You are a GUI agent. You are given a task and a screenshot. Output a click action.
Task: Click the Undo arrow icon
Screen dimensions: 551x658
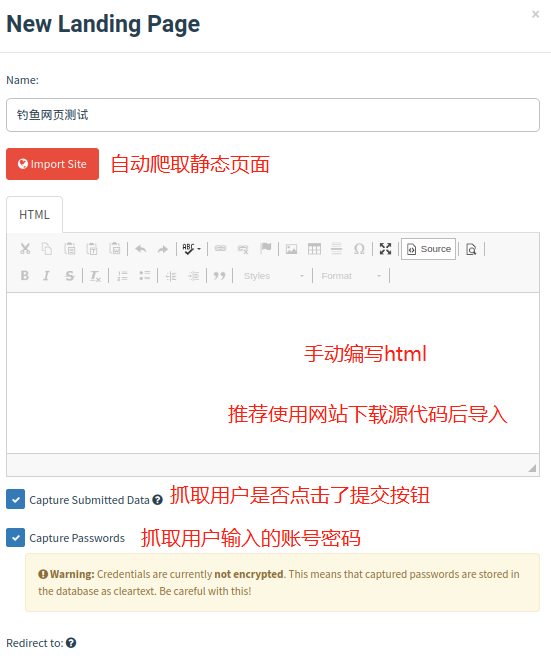[141, 249]
